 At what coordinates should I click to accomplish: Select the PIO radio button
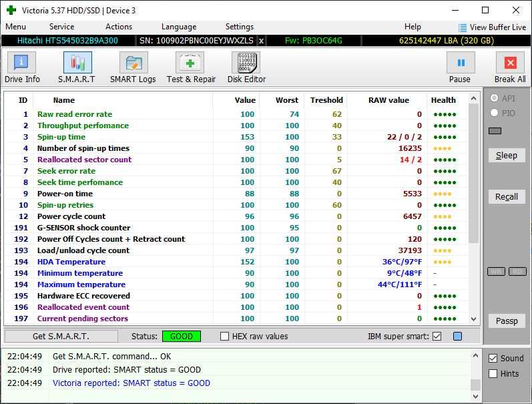click(x=495, y=113)
